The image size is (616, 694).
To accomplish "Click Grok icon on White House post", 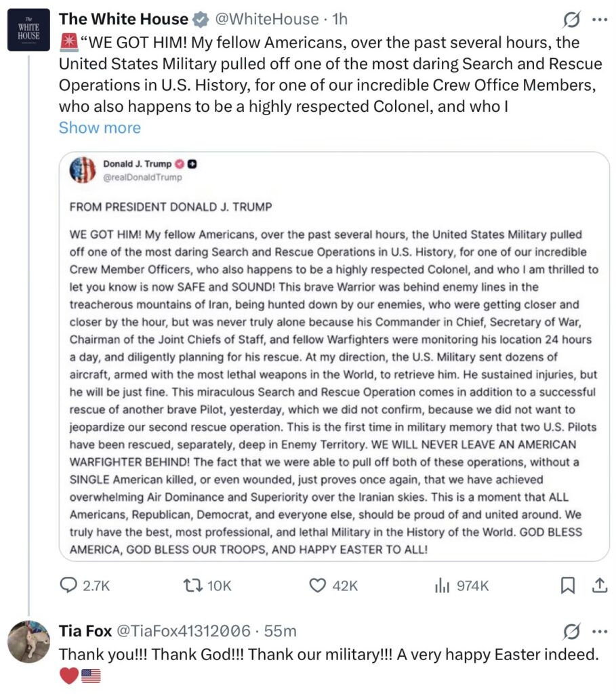I will tap(571, 20).
